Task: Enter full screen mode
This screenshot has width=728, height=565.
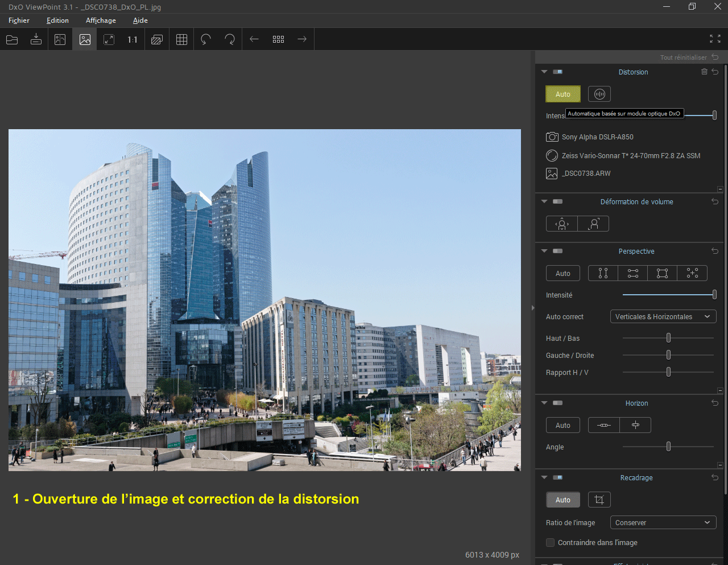Action: click(715, 39)
